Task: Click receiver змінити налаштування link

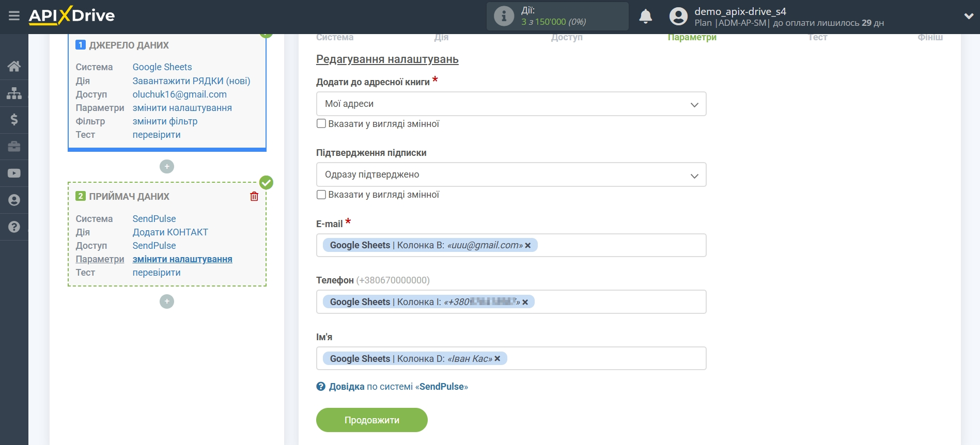Action: 182,259
